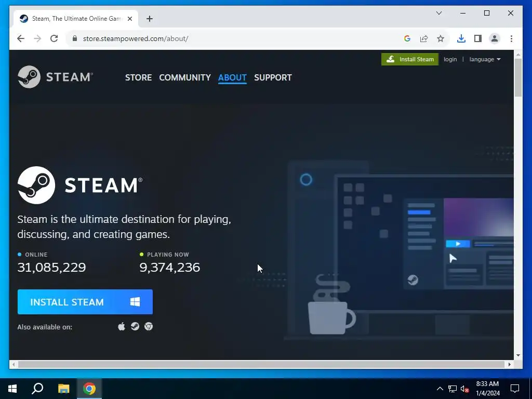532x399 pixels.
Task: Click the vertical scrollbar thumb
Action: tap(518, 78)
